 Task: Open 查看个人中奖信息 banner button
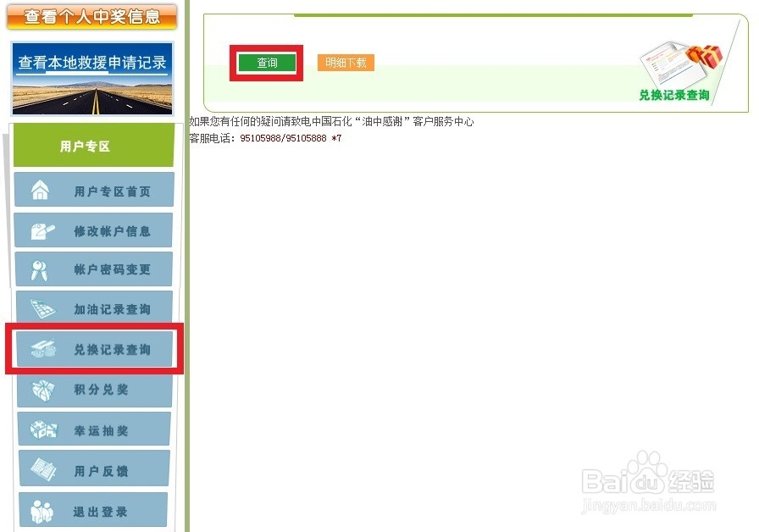(92, 16)
